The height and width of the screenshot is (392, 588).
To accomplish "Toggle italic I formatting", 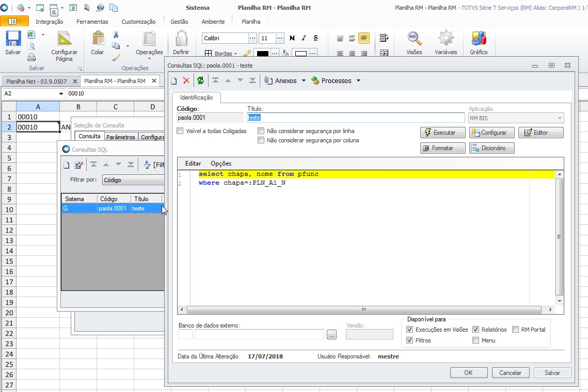I will (x=304, y=38).
